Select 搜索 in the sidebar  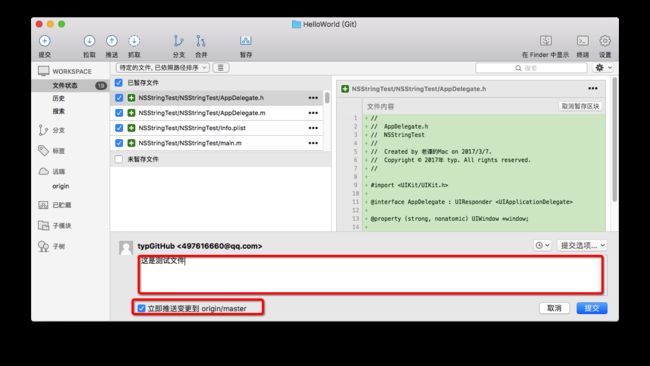(x=58, y=111)
